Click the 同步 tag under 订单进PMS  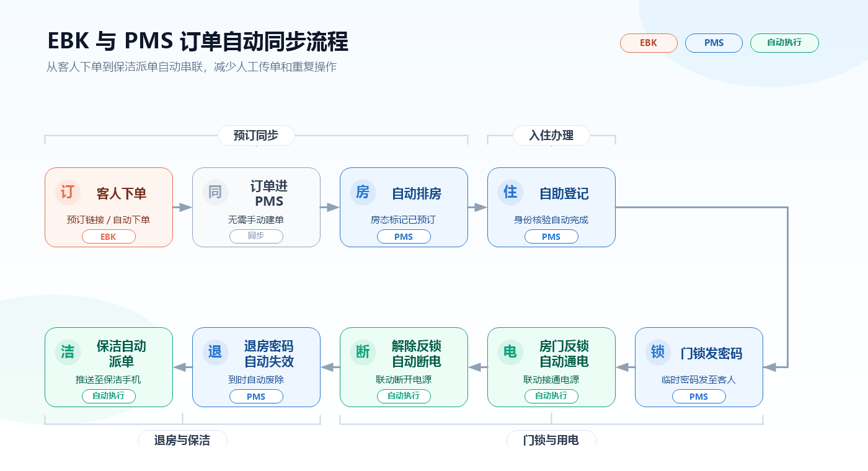click(256, 237)
